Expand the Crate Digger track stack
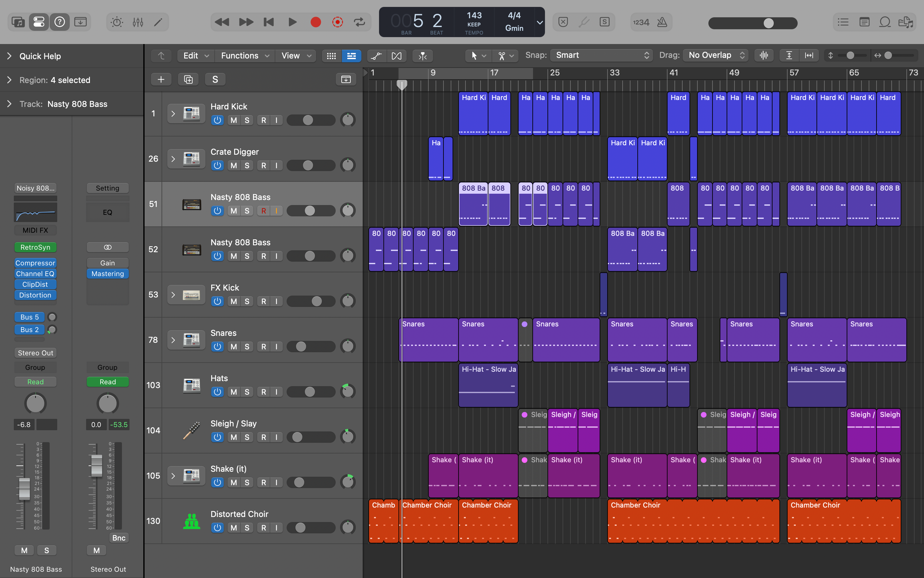This screenshot has height=578, width=924. point(173,158)
